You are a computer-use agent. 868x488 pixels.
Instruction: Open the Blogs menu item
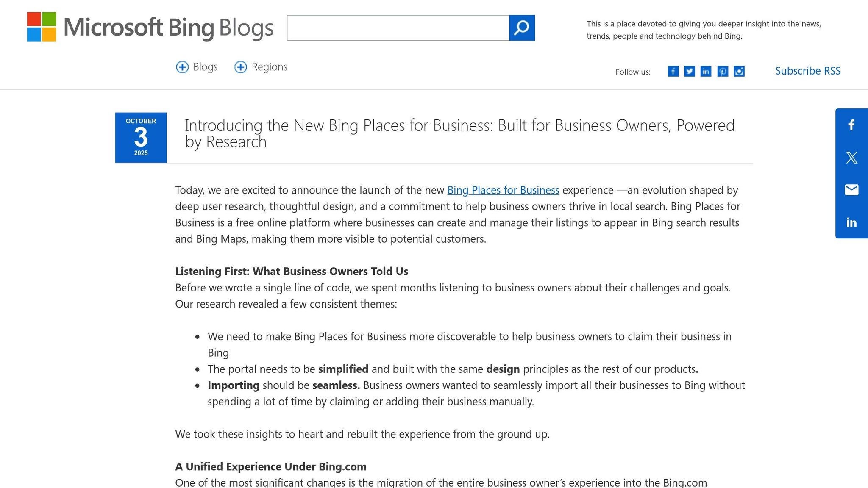pyautogui.click(x=205, y=67)
